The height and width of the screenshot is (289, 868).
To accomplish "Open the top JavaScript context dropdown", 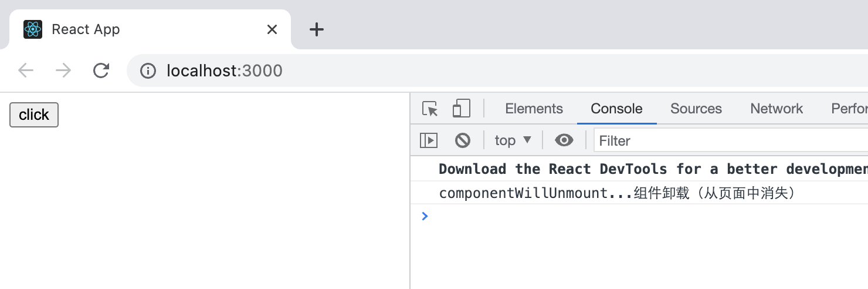I will click(513, 140).
